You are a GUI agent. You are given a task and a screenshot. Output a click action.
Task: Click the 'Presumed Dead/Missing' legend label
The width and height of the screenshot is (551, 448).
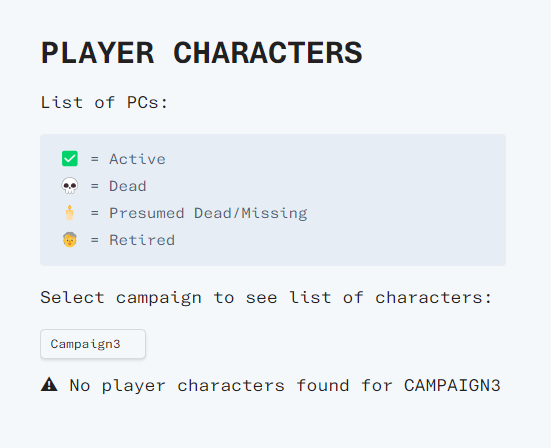[x=208, y=213]
